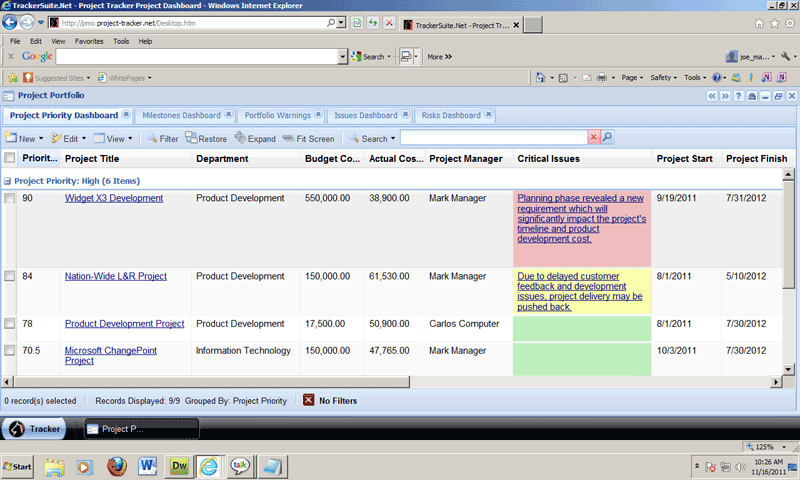Click the Restore toolbar button
The image size is (800, 480).
click(206, 138)
